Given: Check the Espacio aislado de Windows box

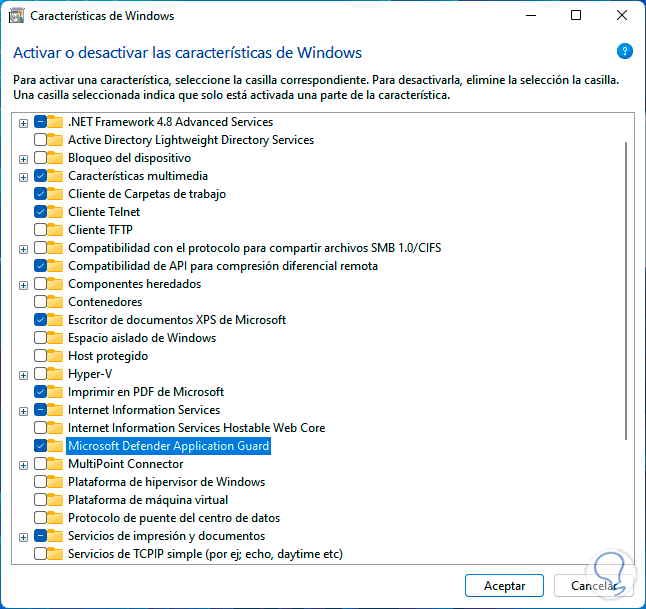Looking at the screenshot, I should 40,338.
